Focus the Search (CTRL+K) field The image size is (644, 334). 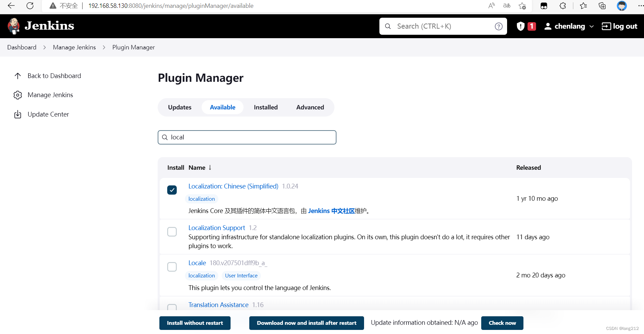pos(443,26)
